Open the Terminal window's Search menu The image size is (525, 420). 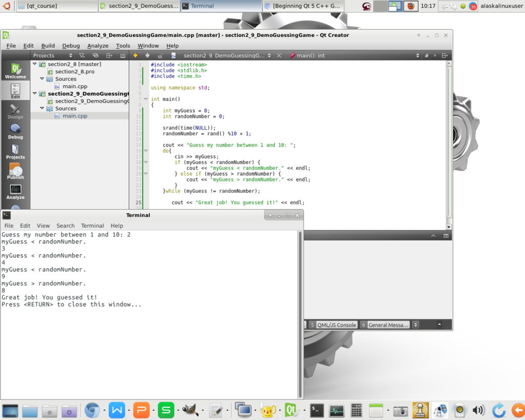(65, 226)
